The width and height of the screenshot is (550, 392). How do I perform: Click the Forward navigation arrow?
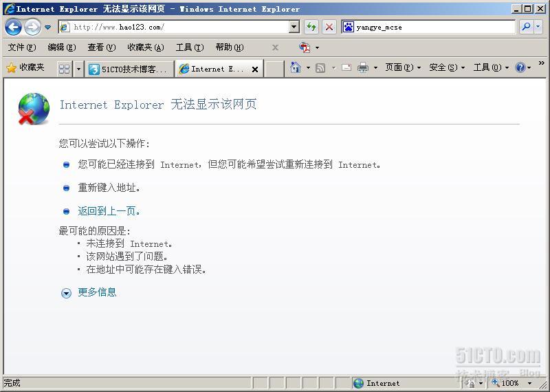32,27
